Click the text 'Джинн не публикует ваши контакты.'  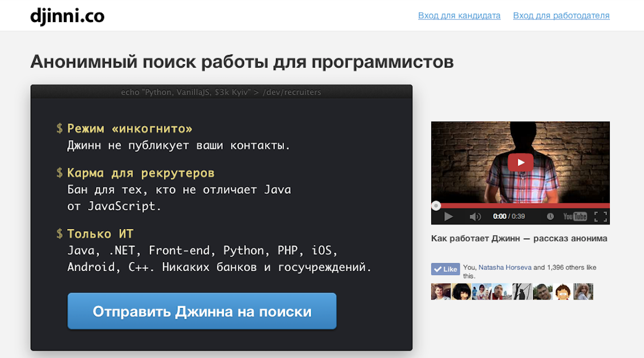[179, 145]
